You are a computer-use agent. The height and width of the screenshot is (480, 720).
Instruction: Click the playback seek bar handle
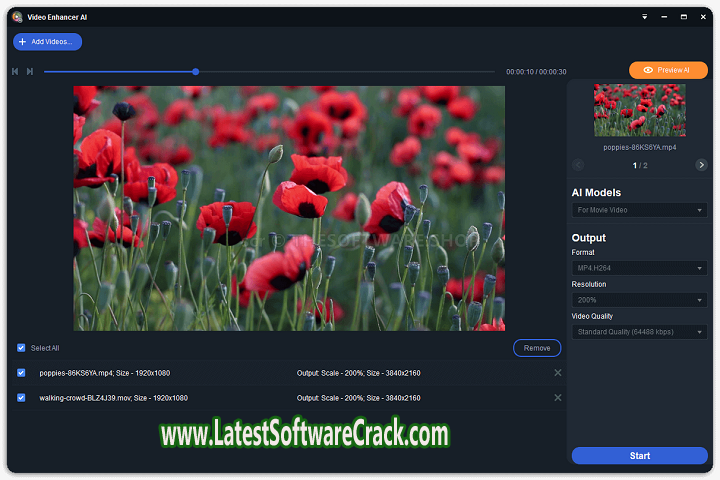(x=195, y=71)
